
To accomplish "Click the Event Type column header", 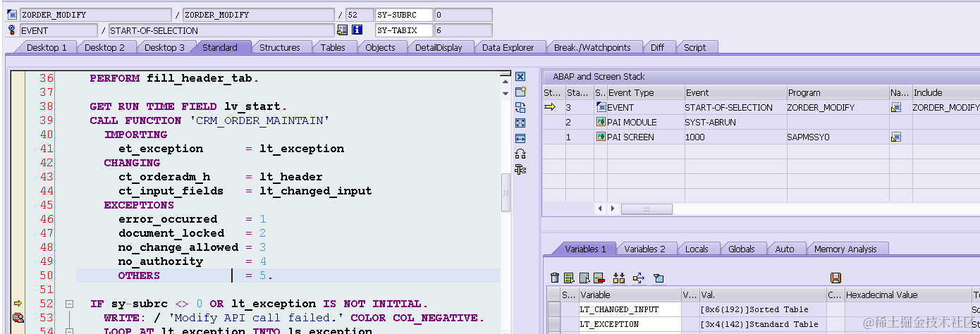I will [x=645, y=92].
